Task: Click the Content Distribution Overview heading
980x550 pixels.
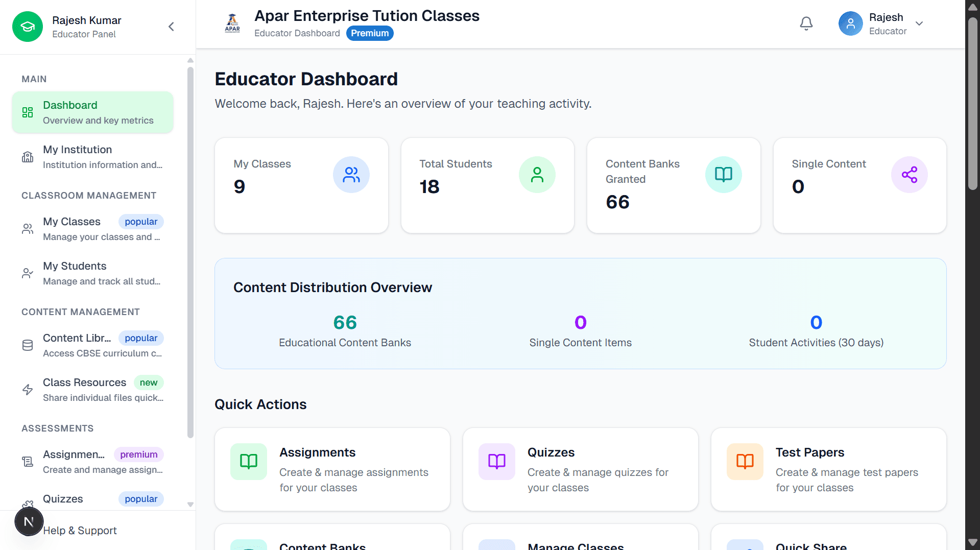Action: tap(333, 288)
